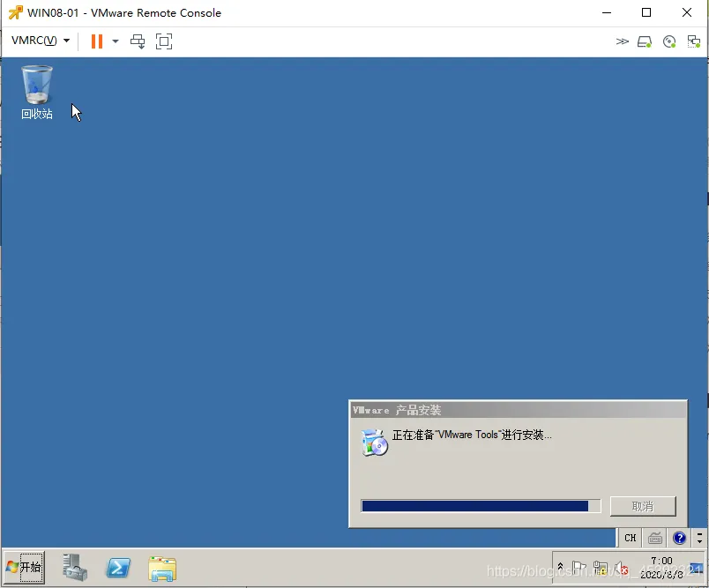709x588 pixels.
Task: Minimize the VMware Remote Console window
Action: (607, 12)
